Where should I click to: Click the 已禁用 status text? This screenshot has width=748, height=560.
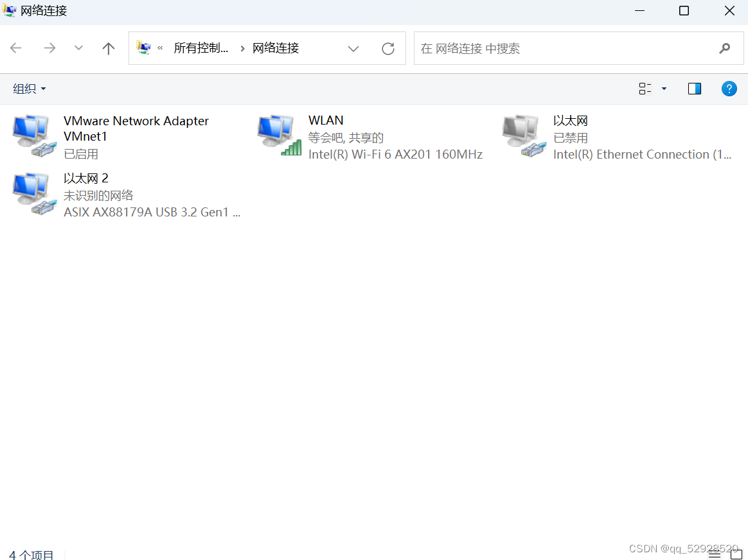click(571, 138)
